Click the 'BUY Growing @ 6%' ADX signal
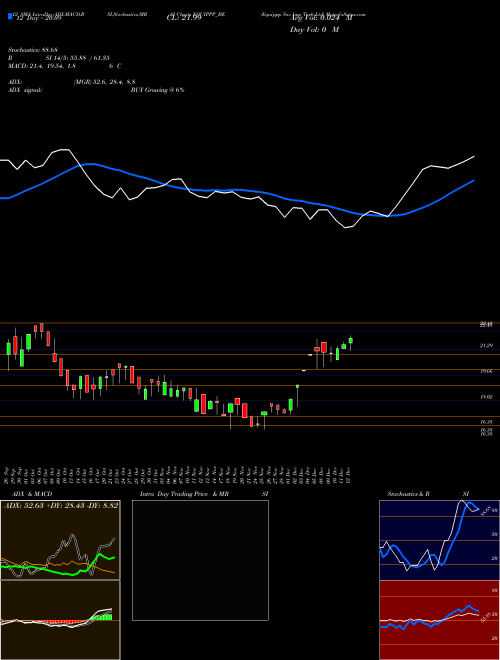 [x=157, y=90]
